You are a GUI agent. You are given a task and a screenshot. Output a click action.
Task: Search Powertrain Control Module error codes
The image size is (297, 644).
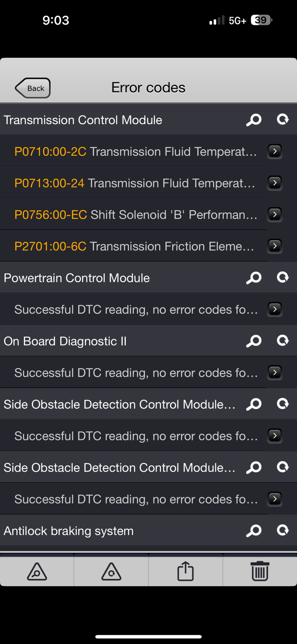[254, 278]
